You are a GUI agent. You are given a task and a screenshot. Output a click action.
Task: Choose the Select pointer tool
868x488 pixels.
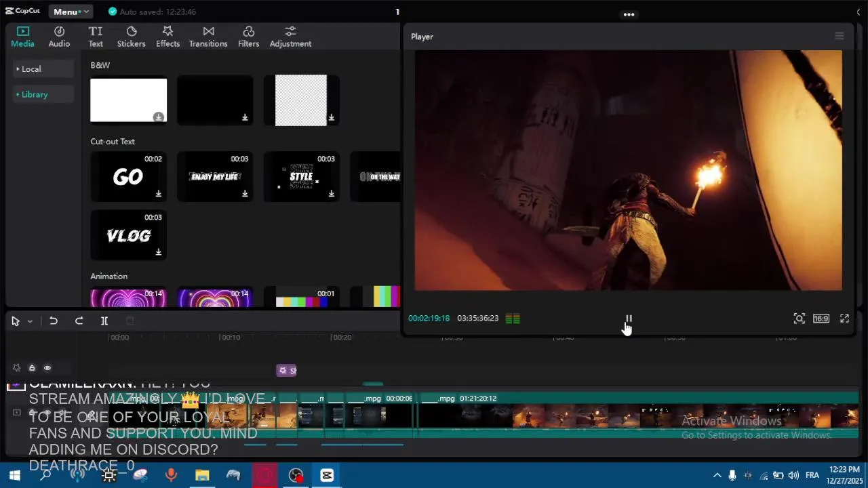coord(16,321)
